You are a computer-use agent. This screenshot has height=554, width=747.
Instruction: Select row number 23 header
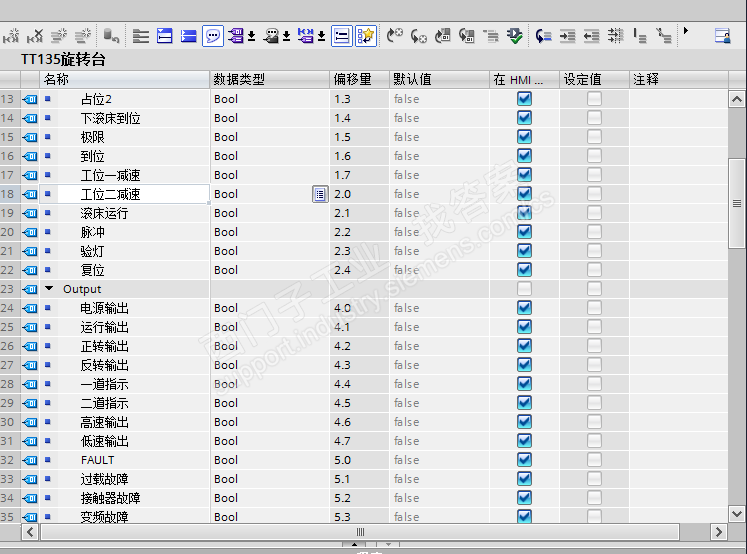click(10, 289)
